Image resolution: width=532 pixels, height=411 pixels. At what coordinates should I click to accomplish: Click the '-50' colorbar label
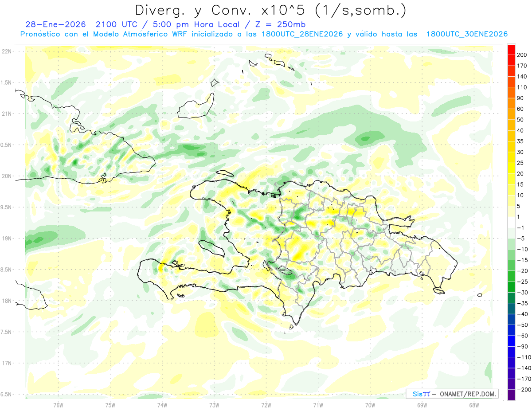click(523, 325)
